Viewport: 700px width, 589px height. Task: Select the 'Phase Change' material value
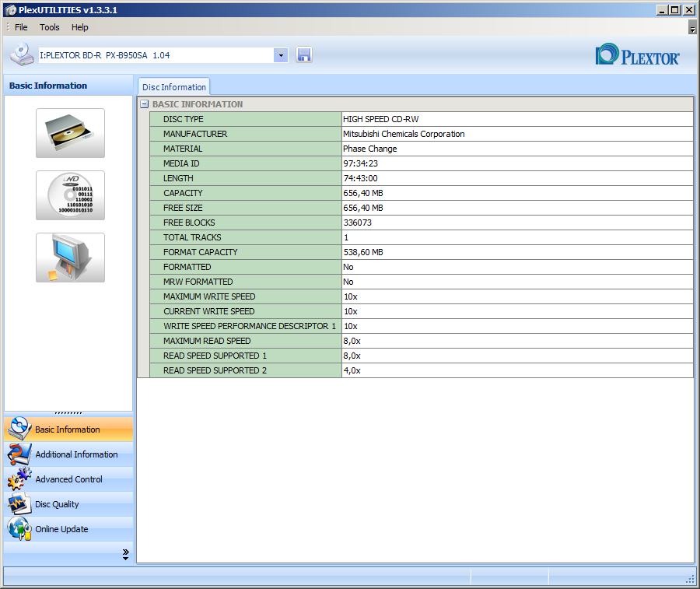tap(369, 149)
